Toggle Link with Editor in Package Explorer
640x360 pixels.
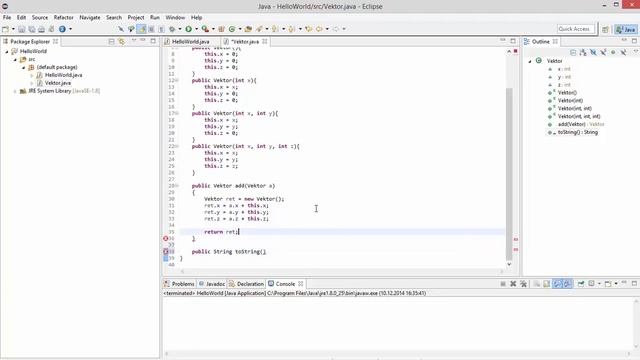coord(121,42)
